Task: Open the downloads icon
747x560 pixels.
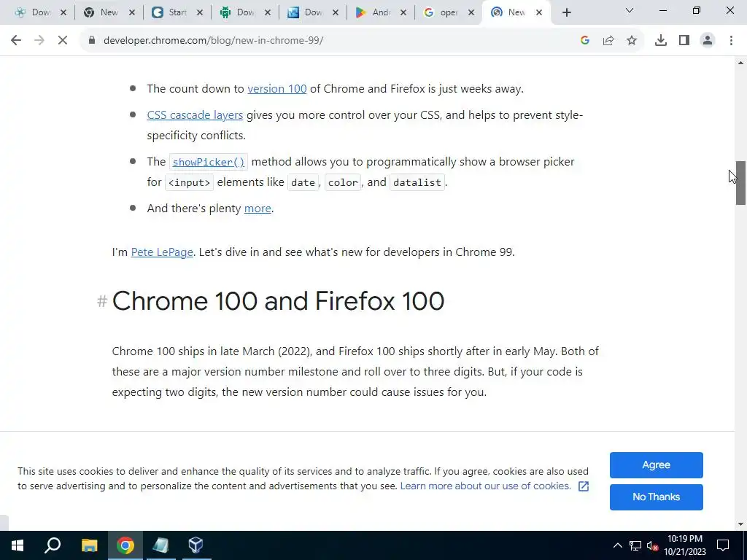Action: (x=661, y=41)
